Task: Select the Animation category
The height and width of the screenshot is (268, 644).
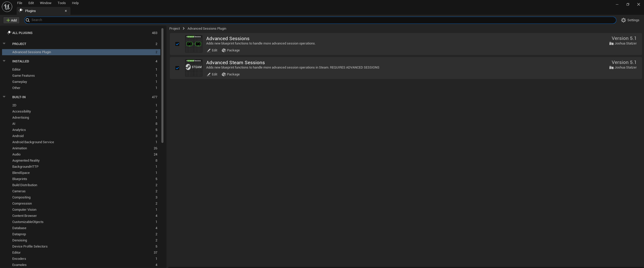Action: [x=81, y=148]
